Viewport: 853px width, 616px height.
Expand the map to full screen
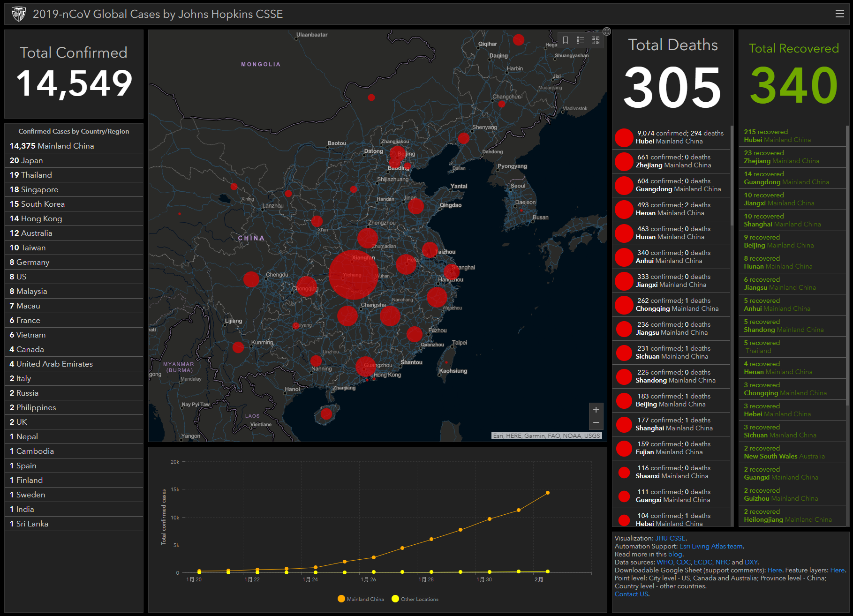(x=607, y=31)
